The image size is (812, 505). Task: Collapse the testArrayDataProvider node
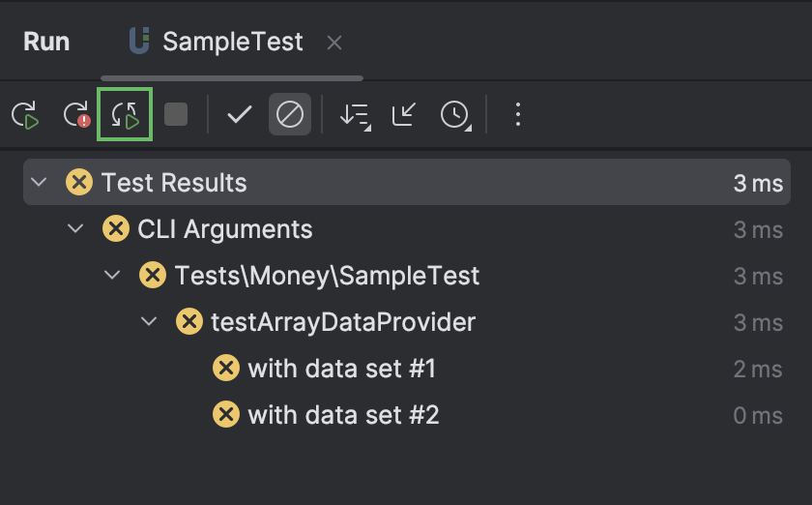[x=149, y=321]
